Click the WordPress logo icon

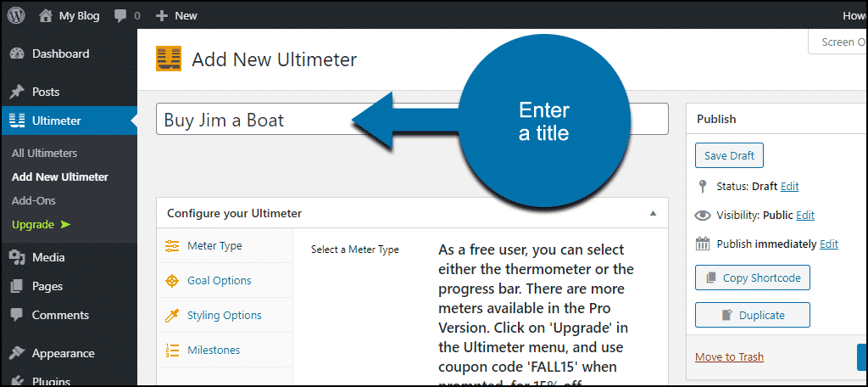(x=16, y=15)
